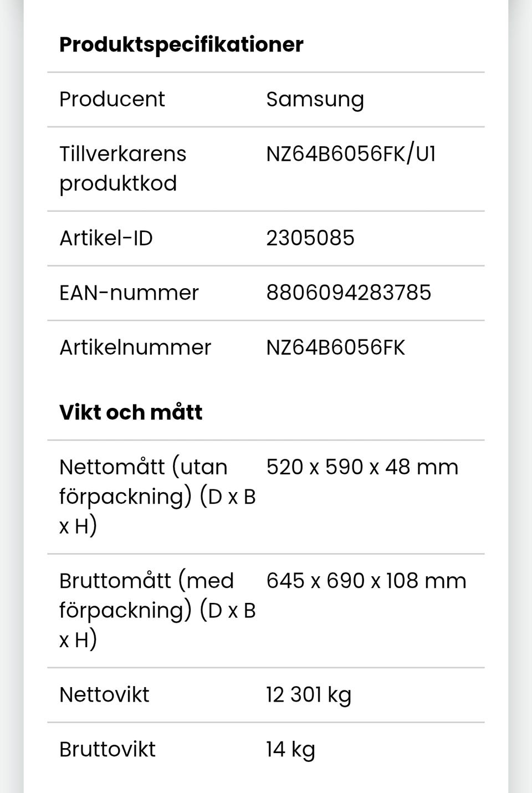Click the product code NZ64B6056FK/U1
This screenshot has width=532, height=793.
click(x=351, y=154)
